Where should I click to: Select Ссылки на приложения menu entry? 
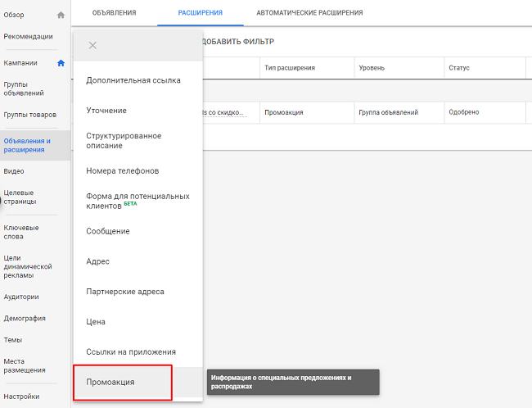(131, 351)
